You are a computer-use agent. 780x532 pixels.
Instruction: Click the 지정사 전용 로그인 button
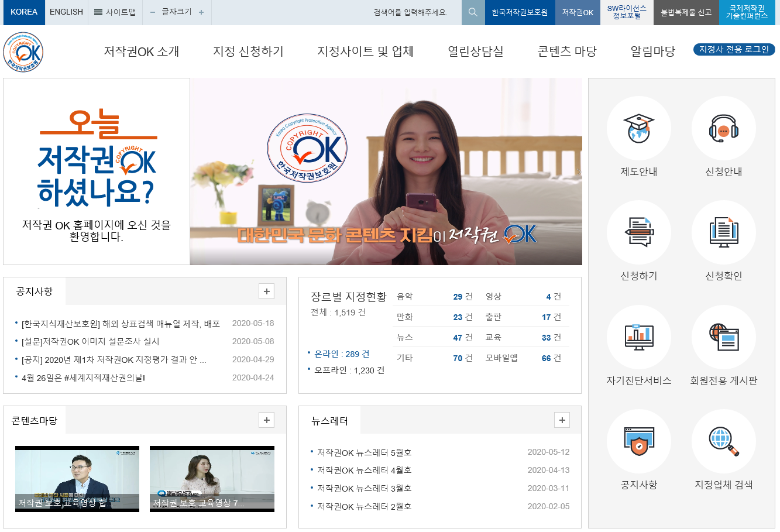734,50
